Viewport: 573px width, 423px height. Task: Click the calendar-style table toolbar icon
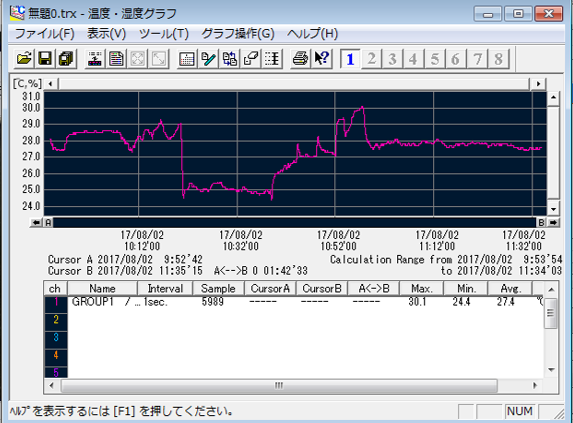pos(187,58)
